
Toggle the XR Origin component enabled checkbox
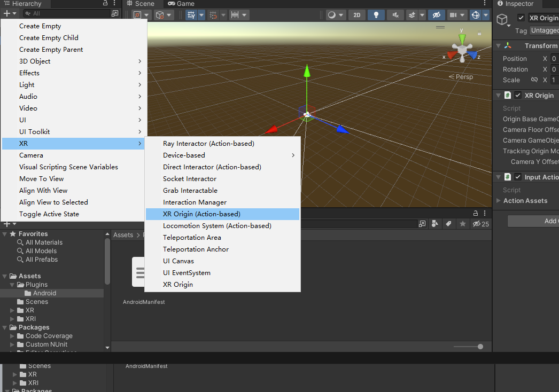(518, 95)
